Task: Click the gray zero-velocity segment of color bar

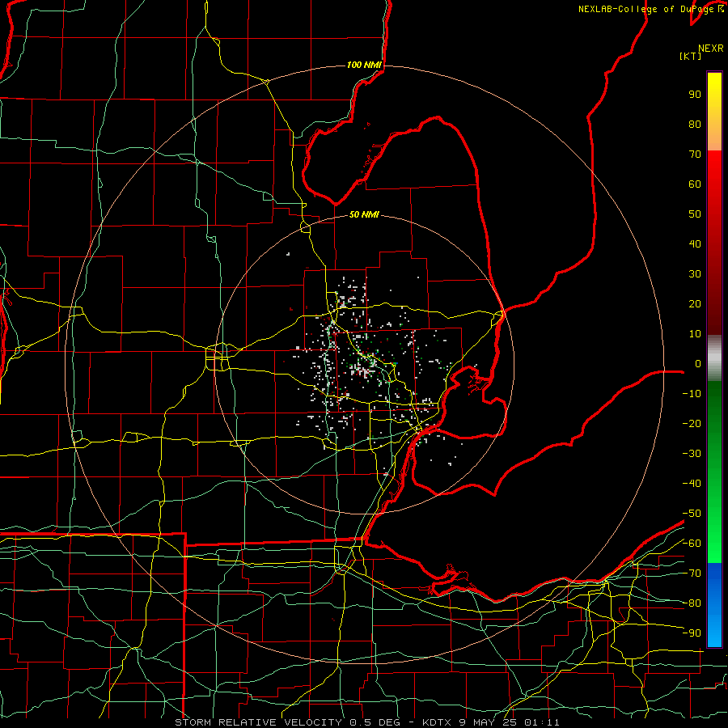Action: pyautogui.click(x=714, y=358)
